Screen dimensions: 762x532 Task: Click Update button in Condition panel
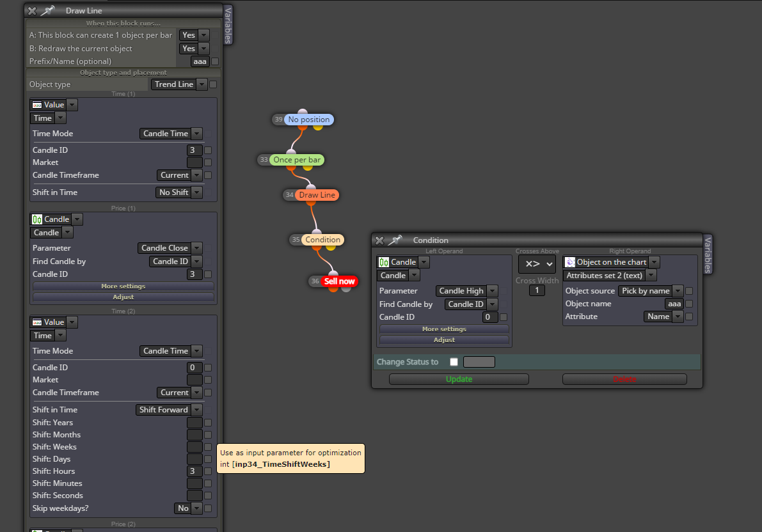(x=459, y=379)
